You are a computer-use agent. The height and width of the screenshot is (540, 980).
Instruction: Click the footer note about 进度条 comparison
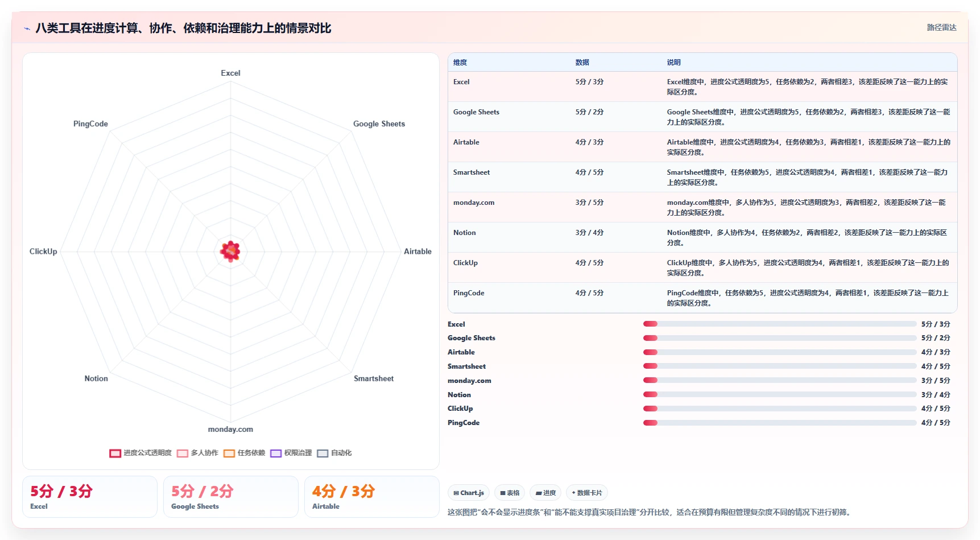click(x=650, y=512)
